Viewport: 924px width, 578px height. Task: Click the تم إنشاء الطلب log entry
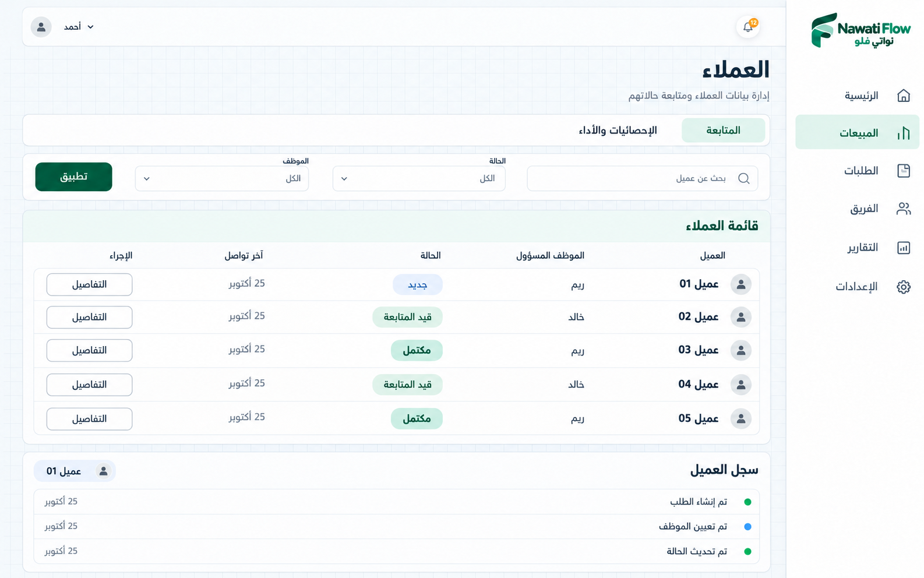(396, 502)
